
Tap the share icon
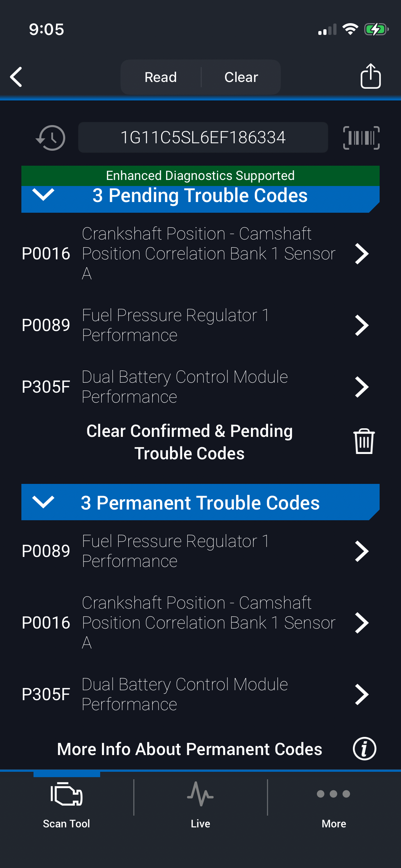pyautogui.click(x=370, y=76)
